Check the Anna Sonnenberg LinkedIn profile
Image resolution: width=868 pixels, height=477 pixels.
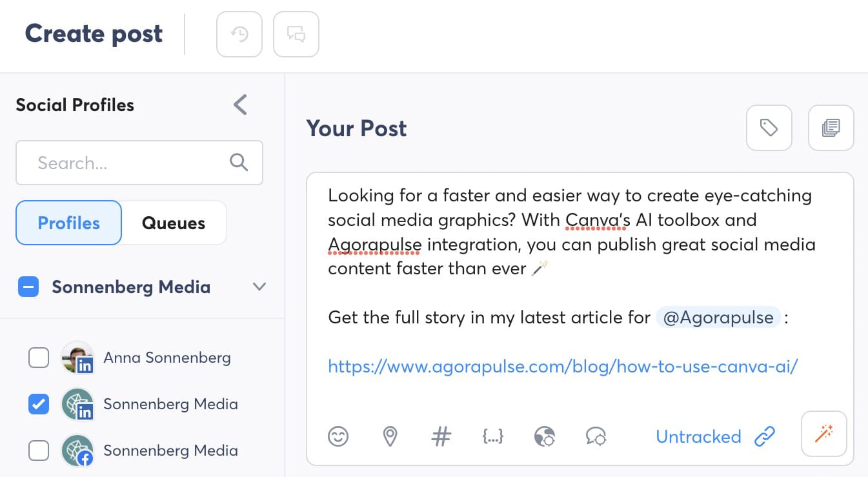pos(39,358)
